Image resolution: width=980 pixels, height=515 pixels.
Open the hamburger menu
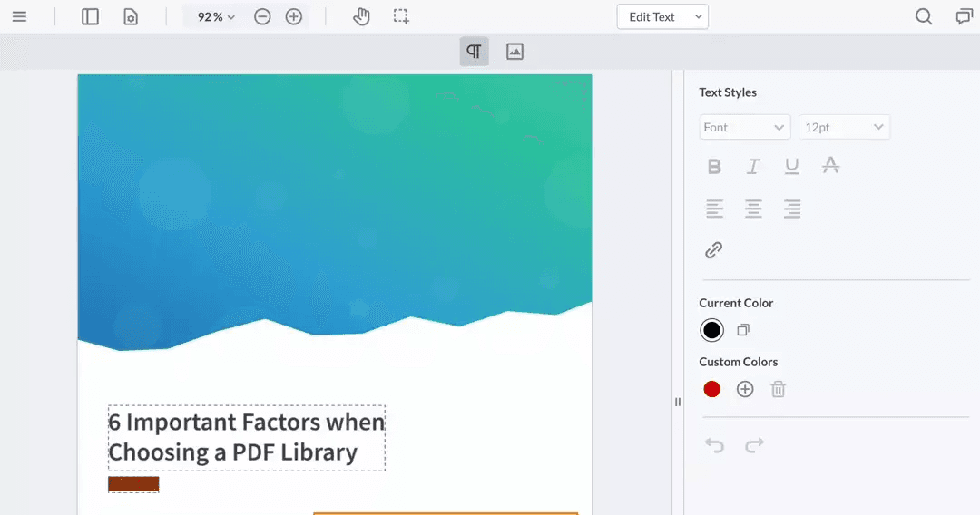pos(19,16)
